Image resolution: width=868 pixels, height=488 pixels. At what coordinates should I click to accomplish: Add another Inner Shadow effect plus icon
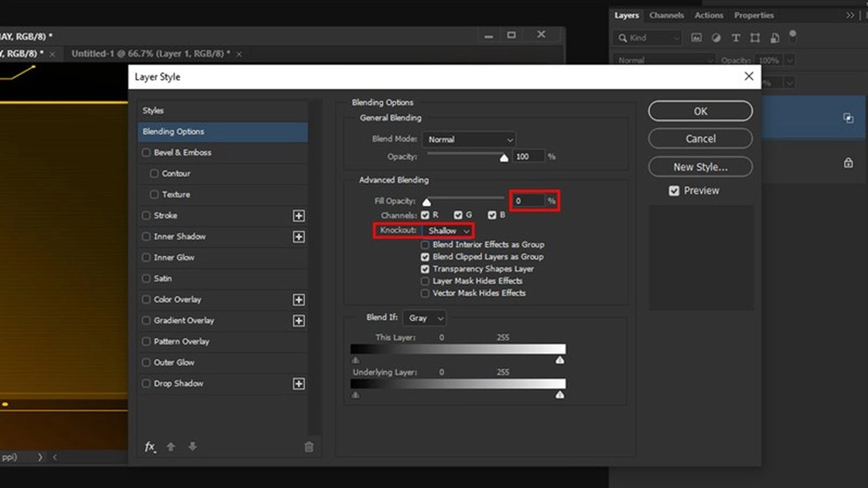coord(299,237)
